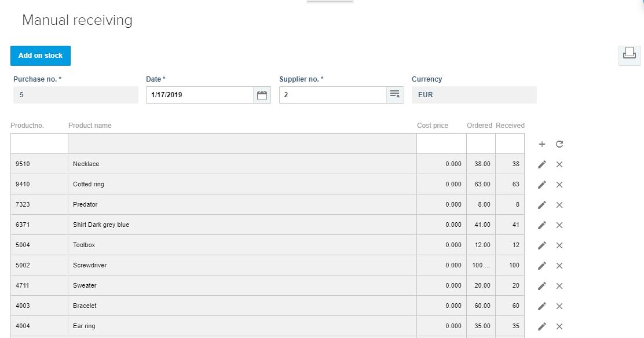Edit the Screwdriver row

pos(541,265)
